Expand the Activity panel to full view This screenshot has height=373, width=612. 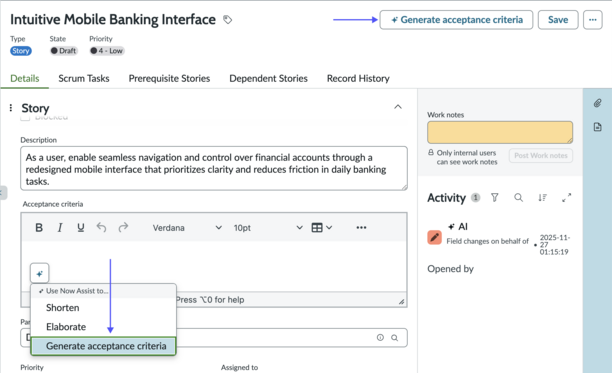point(566,197)
